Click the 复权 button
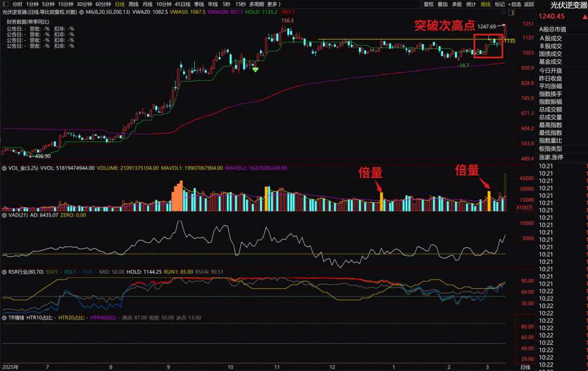588x371 pixels. click(428, 4)
